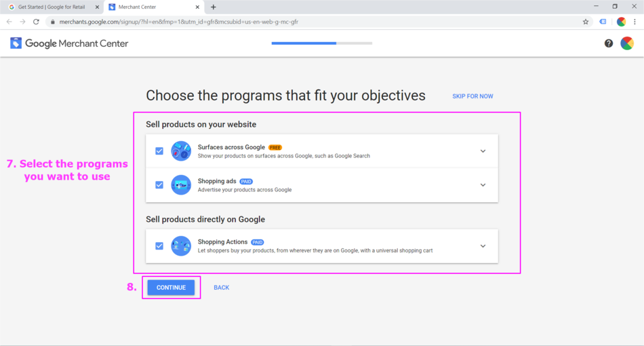644x346 pixels.
Task: Click the Google Merchant Center logo icon
Action: pos(16,43)
